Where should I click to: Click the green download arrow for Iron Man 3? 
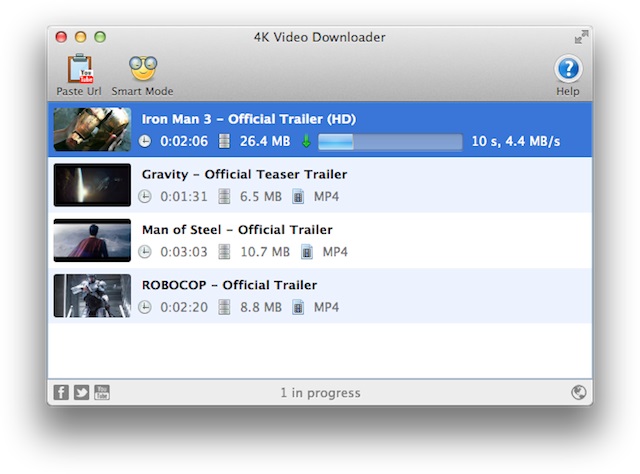(306, 141)
